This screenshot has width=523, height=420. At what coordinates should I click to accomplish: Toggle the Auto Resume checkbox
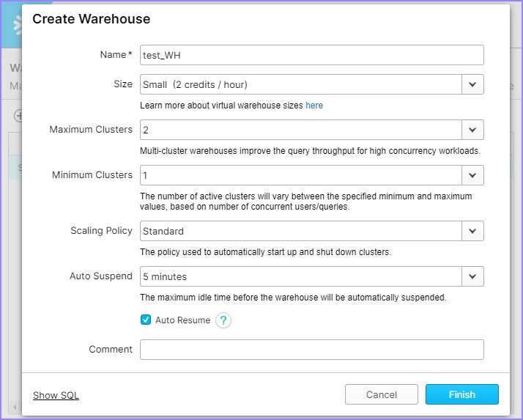click(146, 320)
